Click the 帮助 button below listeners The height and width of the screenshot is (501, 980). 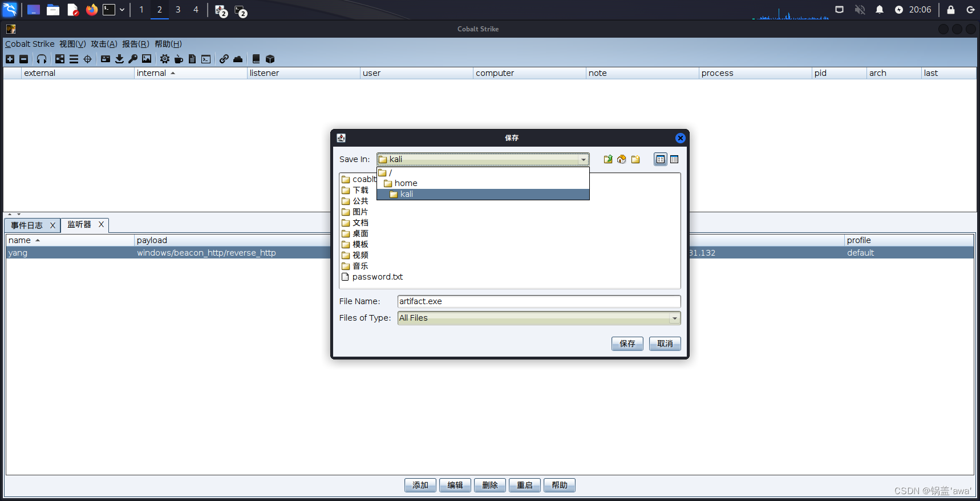[x=560, y=485]
